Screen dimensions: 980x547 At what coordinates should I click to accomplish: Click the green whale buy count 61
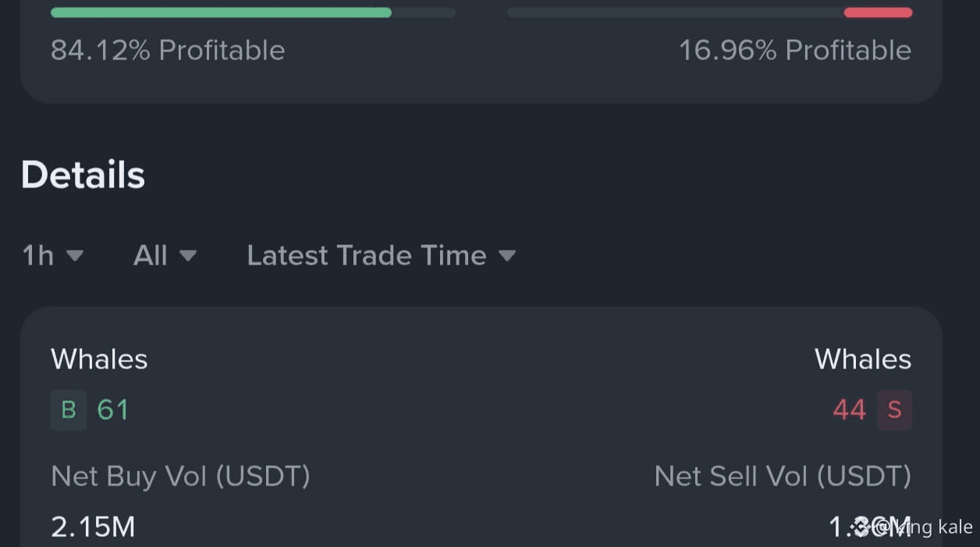click(113, 410)
